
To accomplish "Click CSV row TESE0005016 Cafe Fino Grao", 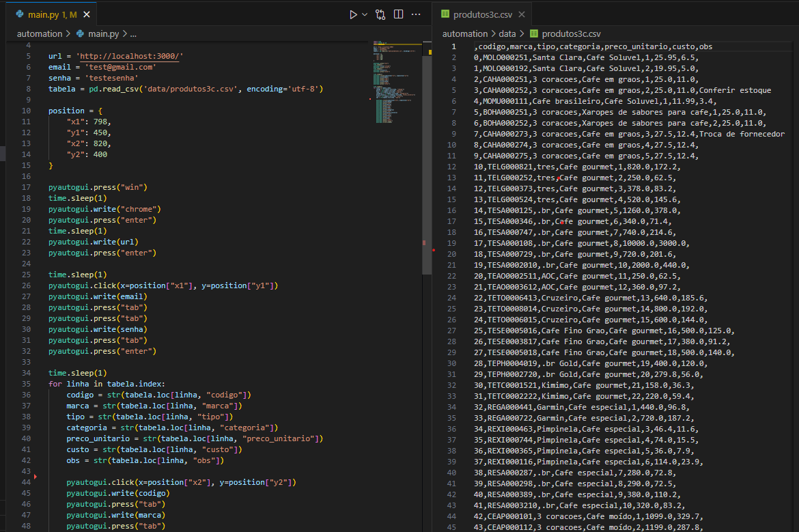I will point(604,331).
